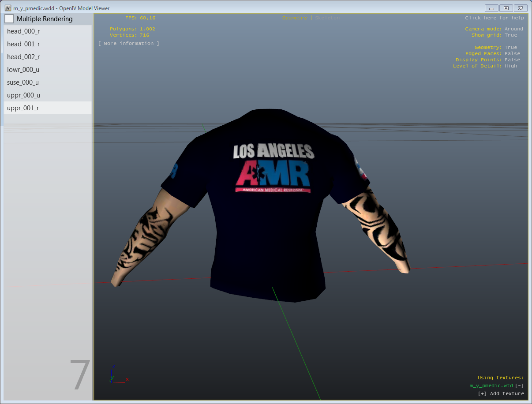Screen dimensions: 532x404
Task: Change Camera mode from Around
Action: click(513, 29)
